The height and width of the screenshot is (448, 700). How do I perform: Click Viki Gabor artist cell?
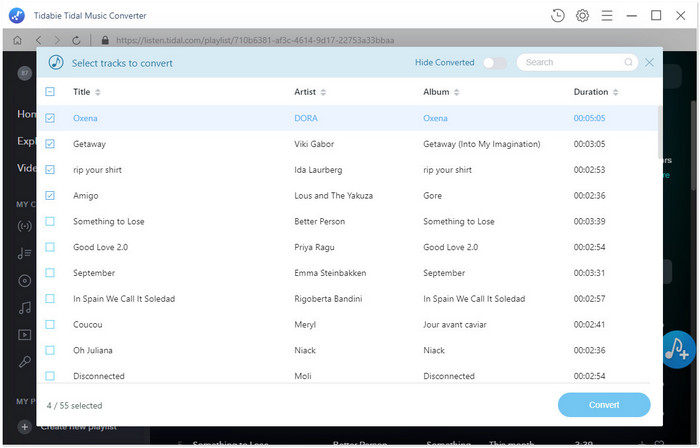pos(314,144)
